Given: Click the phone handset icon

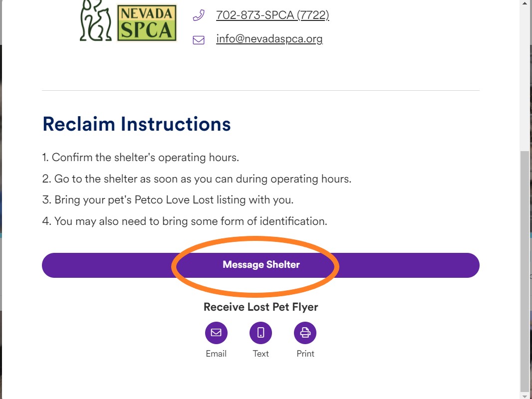Looking at the screenshot, I should coord(199,15).
